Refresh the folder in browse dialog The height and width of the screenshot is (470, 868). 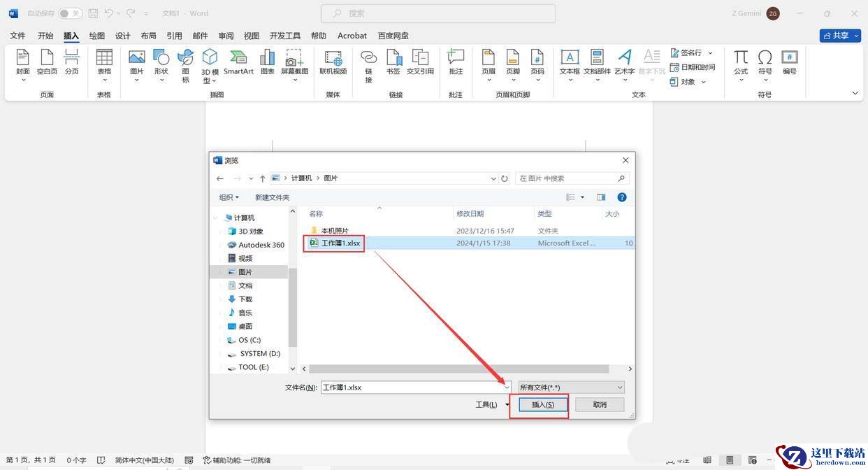tap(505, 178)
